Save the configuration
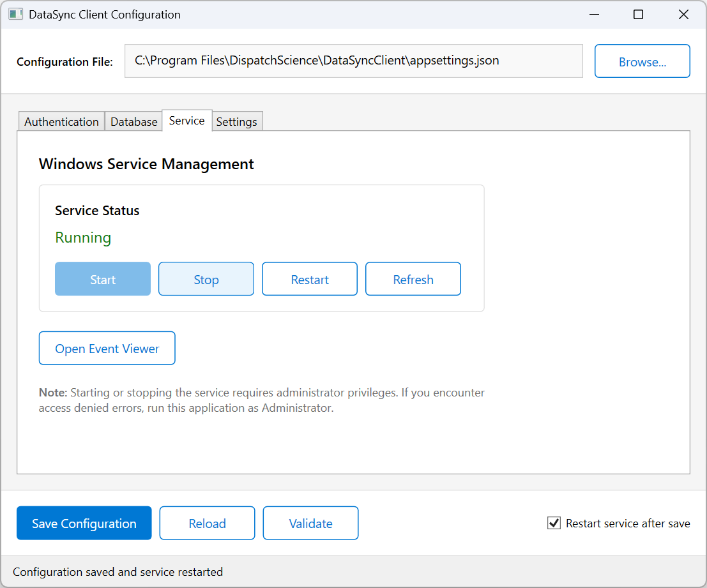Viewport: 707px width, 588px height. 84,523
